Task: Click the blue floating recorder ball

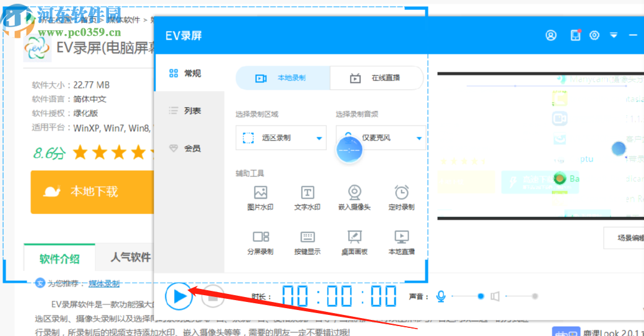Action: [349, 150]
